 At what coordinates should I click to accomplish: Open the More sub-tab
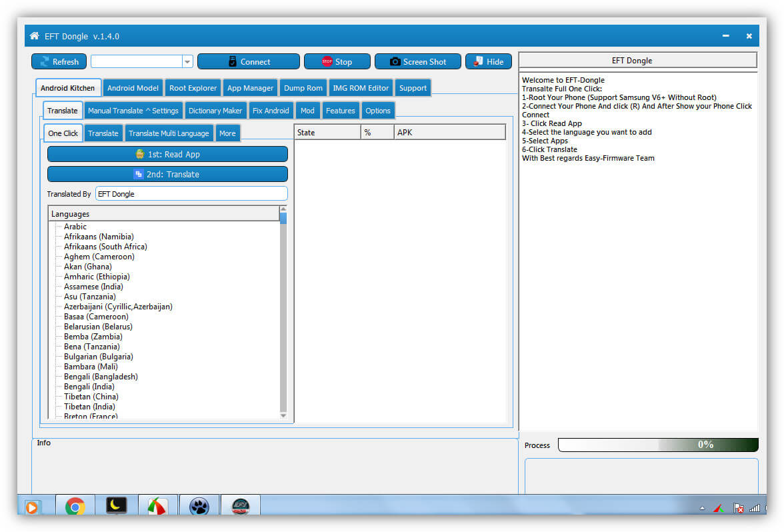click(227, 133)
